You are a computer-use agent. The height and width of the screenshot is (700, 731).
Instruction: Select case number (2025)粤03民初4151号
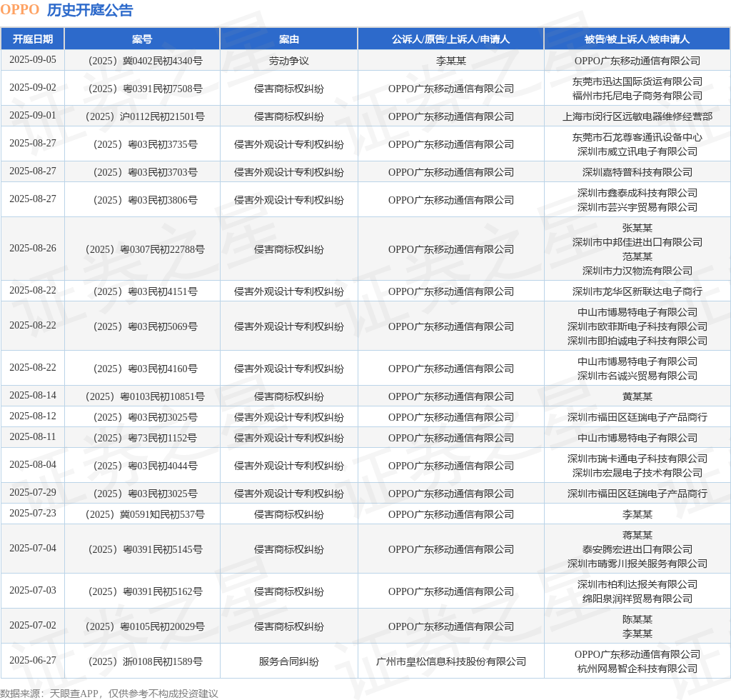pos(145,291)
